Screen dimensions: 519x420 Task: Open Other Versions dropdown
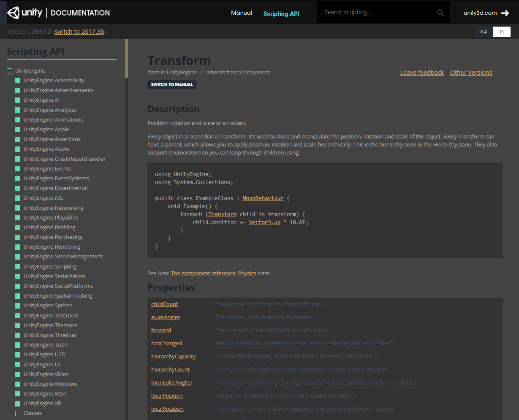[x=471, y=73]
